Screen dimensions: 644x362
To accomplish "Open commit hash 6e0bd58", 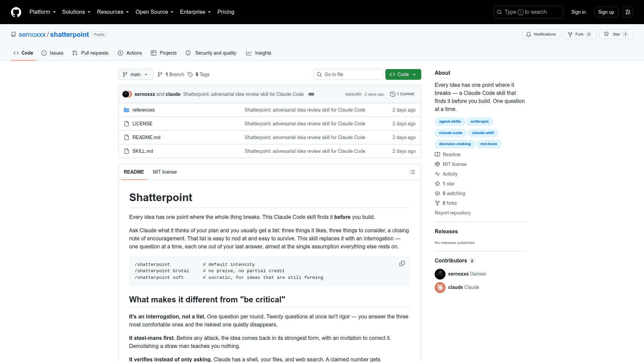I will pos(353,94).
